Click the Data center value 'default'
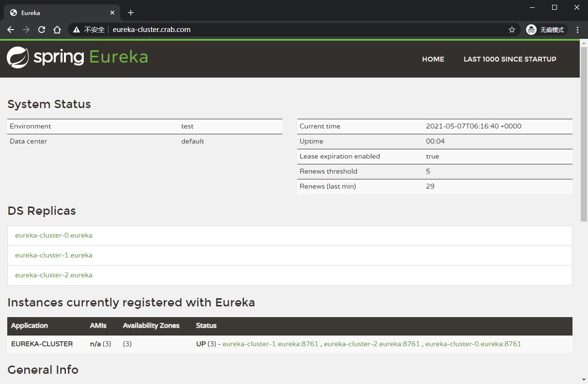 coord(193,141)
